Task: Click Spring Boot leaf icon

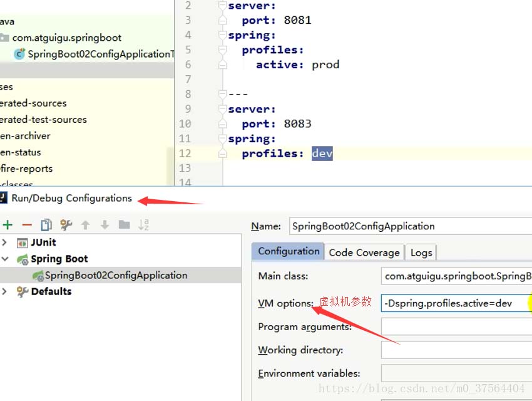Action: (23, 260)
